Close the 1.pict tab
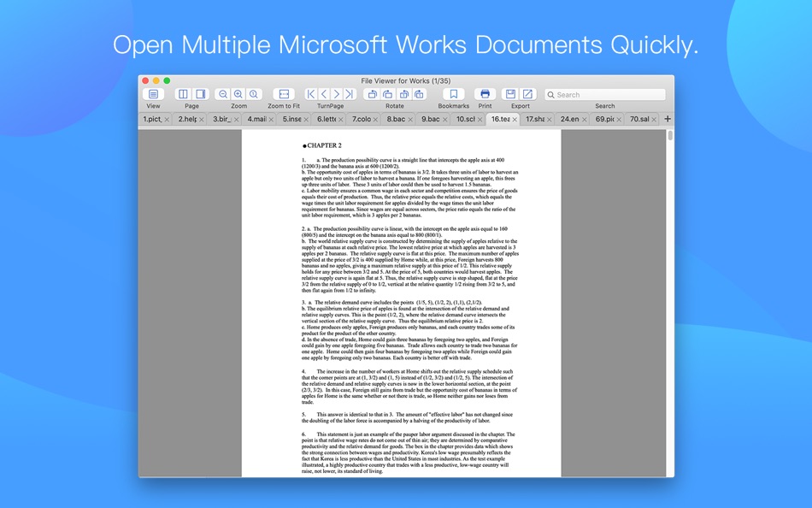 167,119
